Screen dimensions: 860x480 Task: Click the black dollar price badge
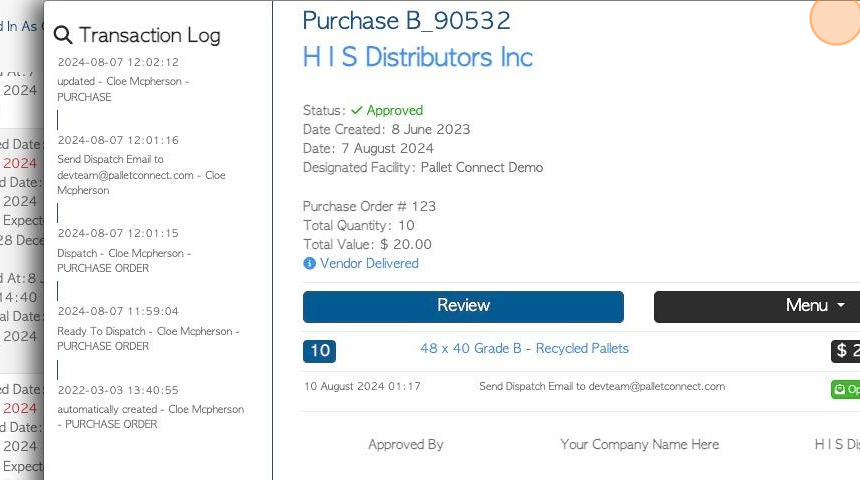coord(845,351)
